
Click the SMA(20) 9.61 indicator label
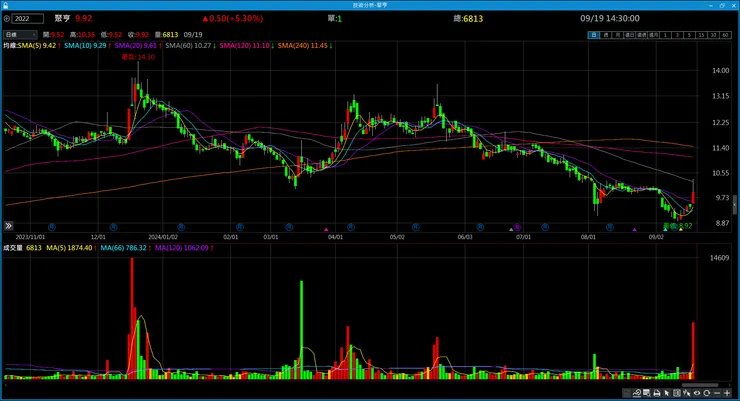click(x=135, y=46)
